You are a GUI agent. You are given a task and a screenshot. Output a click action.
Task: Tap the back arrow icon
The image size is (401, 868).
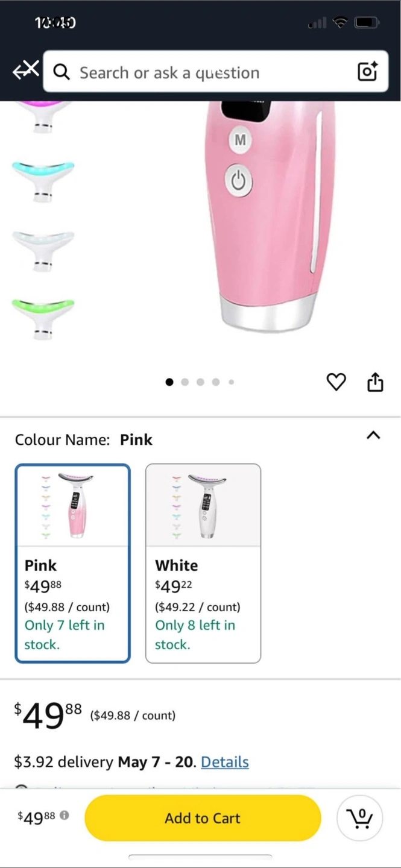coord(25,71)
